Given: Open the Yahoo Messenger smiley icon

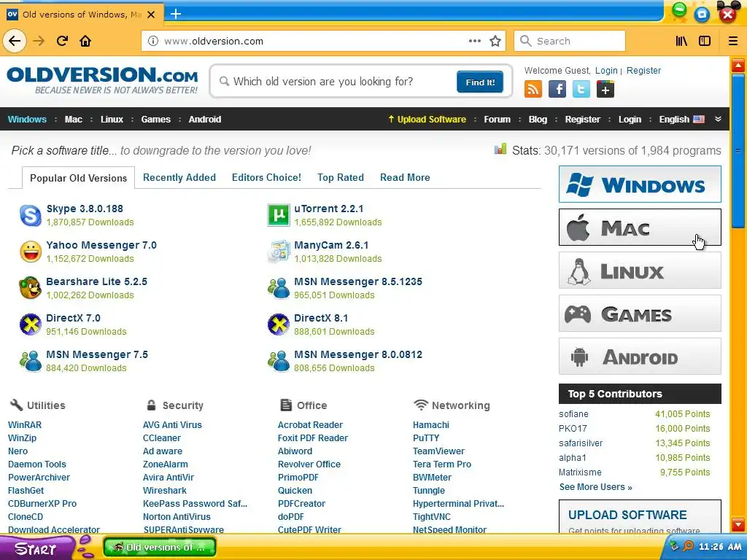Looking at the screenshot, I should tap(31, 252).
